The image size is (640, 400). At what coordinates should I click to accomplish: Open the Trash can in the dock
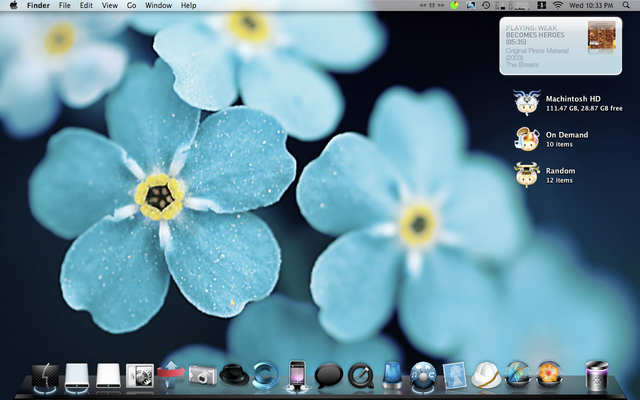click(597, 375)
